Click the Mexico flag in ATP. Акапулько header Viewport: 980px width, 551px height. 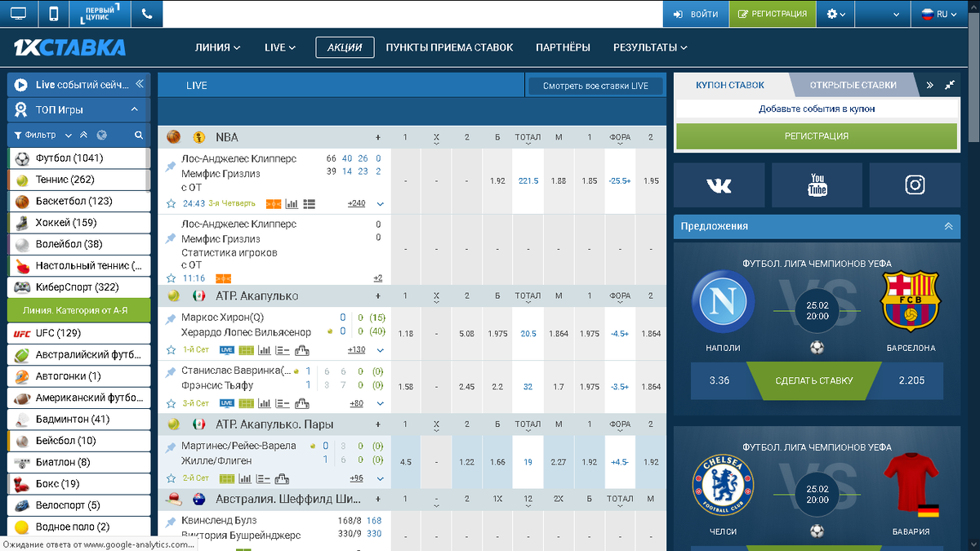coord(198,295)
